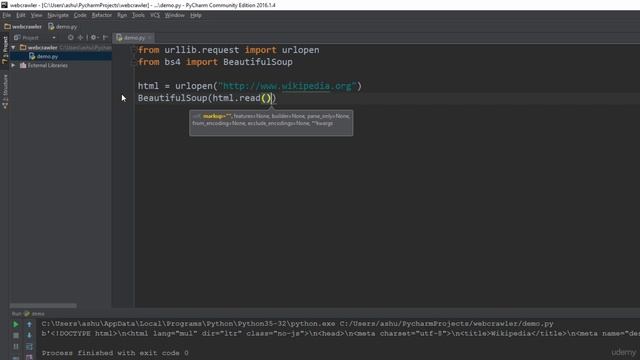Screen dimensions: 640x360
Task: Click the urlopen import on line one
Action: point(300,50)
